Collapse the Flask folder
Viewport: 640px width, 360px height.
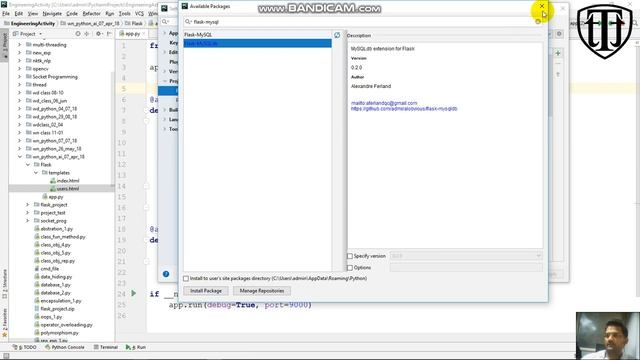28,164
